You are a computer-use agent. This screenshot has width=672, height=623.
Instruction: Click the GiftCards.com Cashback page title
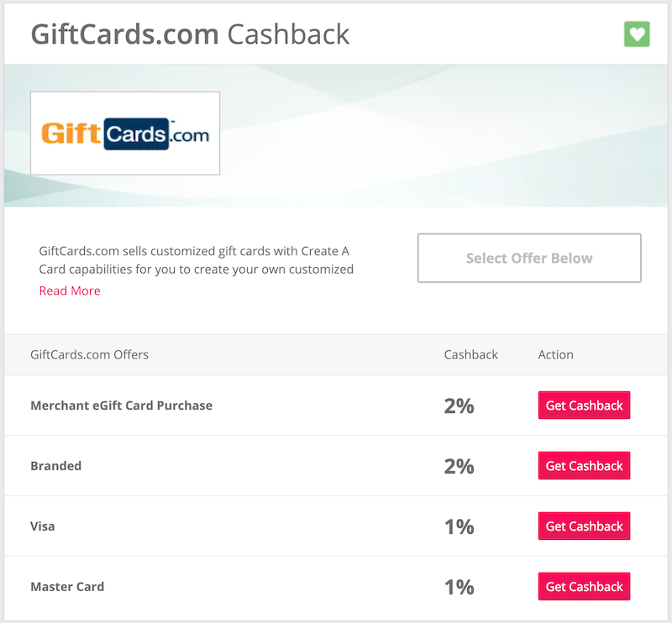point(190,34)
